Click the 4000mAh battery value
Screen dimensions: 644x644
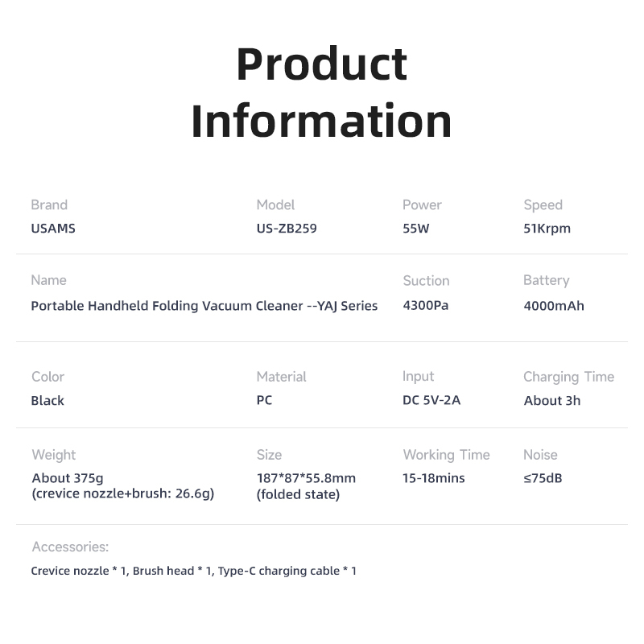click(x=554, y=306)
